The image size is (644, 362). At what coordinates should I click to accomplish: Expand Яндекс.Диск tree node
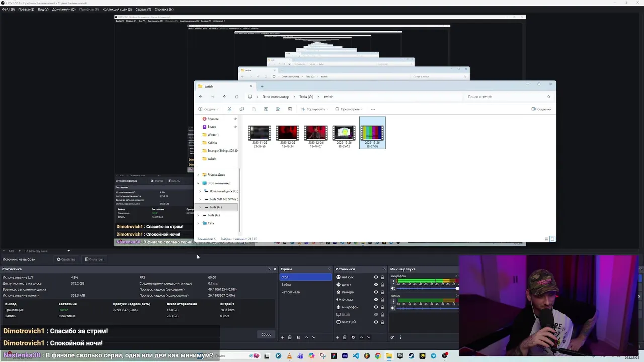pyautogui.click(x=198, y=175)
